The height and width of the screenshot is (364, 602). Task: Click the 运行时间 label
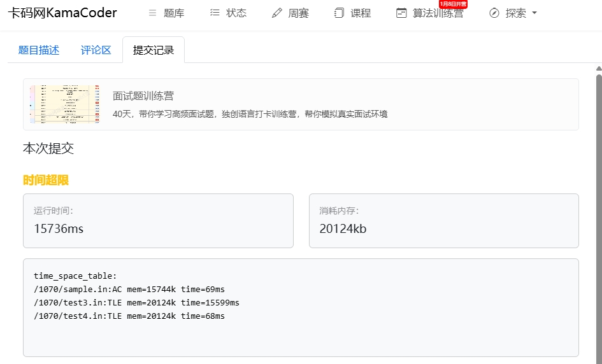(x=54, y=211)
